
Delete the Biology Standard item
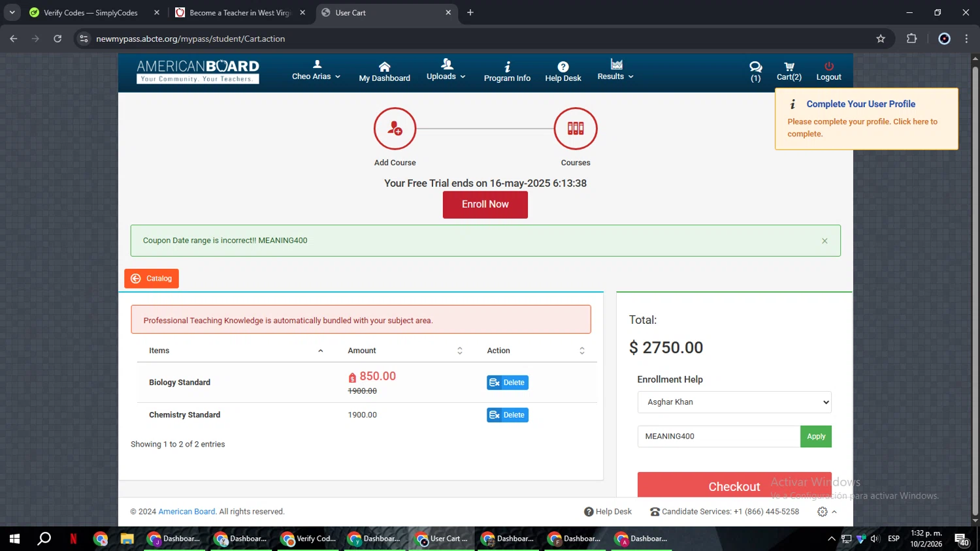(508, 383)
